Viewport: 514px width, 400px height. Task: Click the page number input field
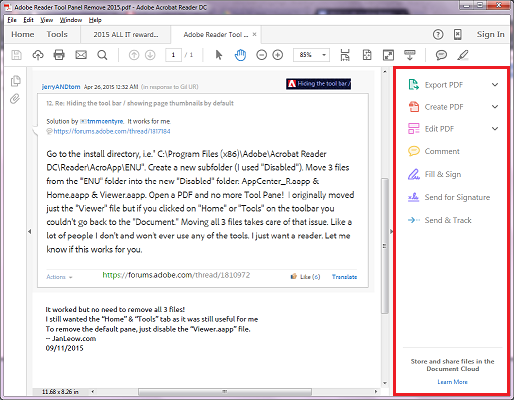tap(173, 55)
